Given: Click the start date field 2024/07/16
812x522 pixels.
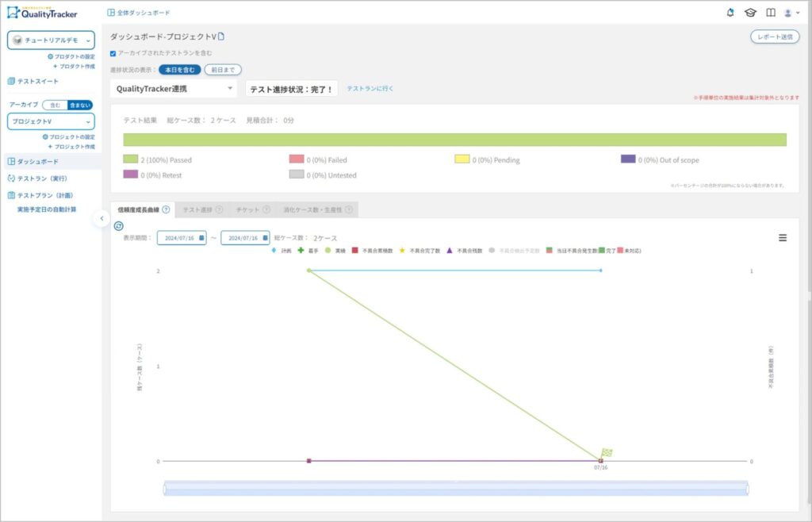Looking at the screenshot, I should 182,238.
